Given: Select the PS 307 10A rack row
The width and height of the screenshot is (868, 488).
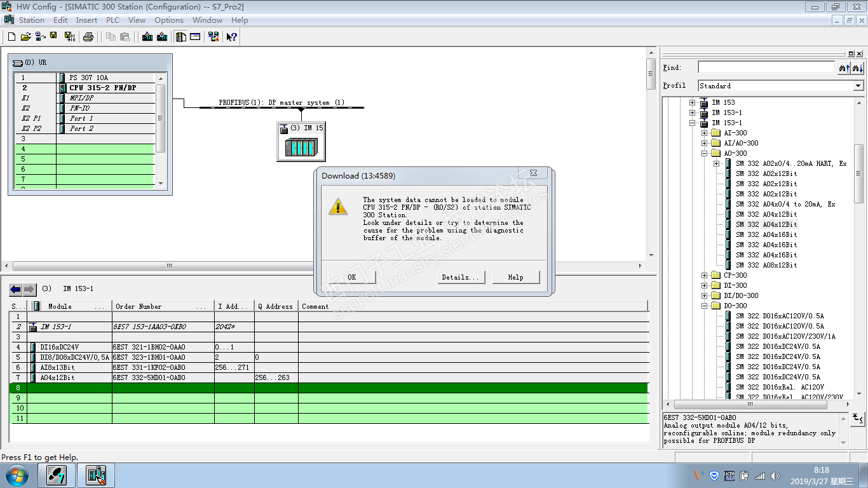Looking at the screenshot, I should coord(85,78).
